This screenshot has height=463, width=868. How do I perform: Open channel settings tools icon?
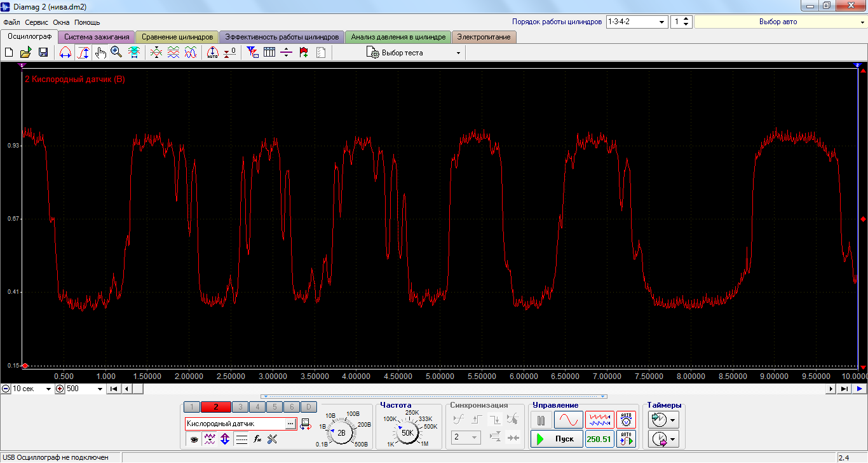273,438
